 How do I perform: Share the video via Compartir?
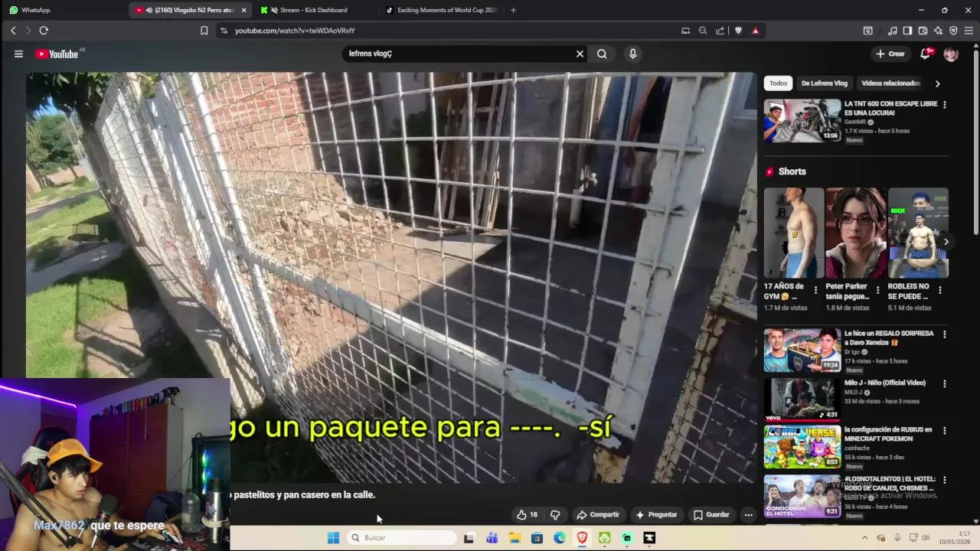pyautogui.click(x=598, y=514)
